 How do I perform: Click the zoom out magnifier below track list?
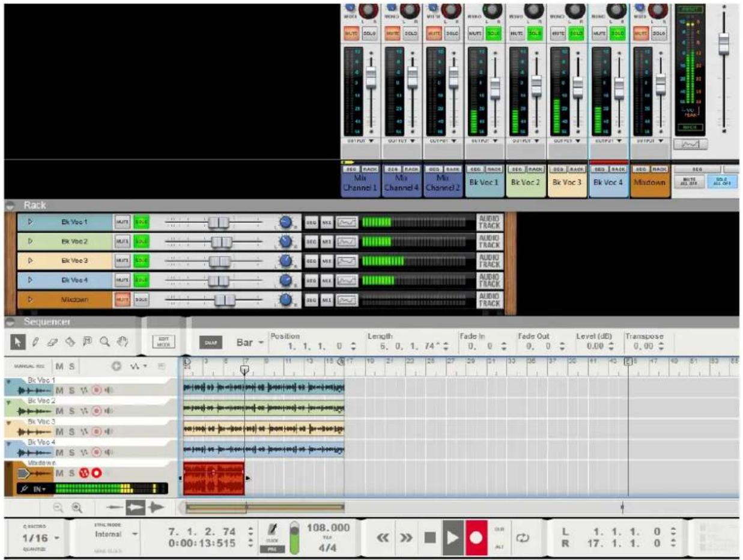point(58,507)
